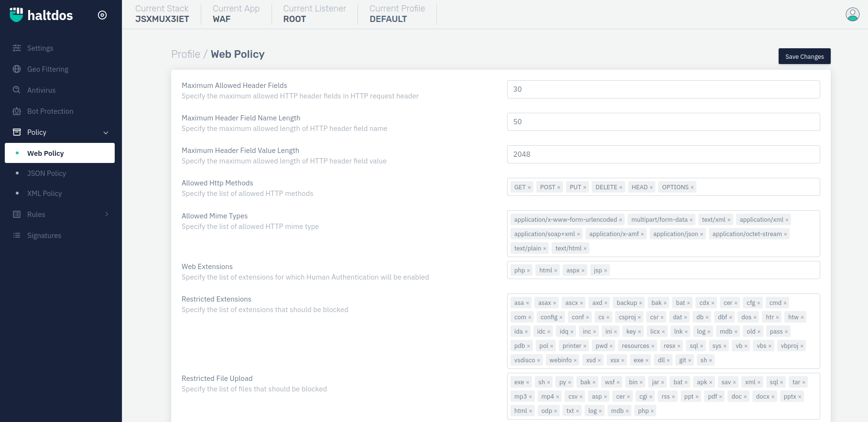868x422 pixels.
Task: Click the Save Changes button
Action: coord(804,56)
